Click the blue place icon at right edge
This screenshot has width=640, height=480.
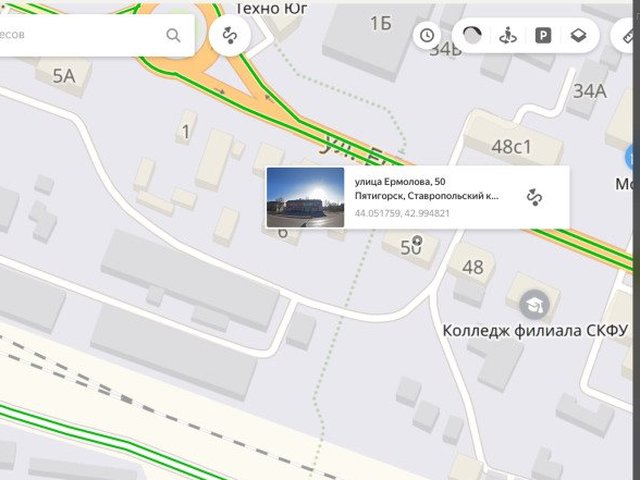[x=633, y=158]
